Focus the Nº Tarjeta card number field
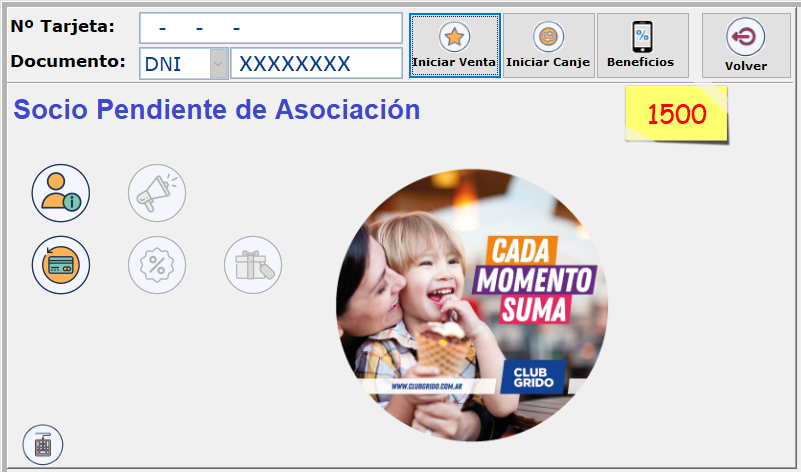The image size is (801, 472). (271, 28)
